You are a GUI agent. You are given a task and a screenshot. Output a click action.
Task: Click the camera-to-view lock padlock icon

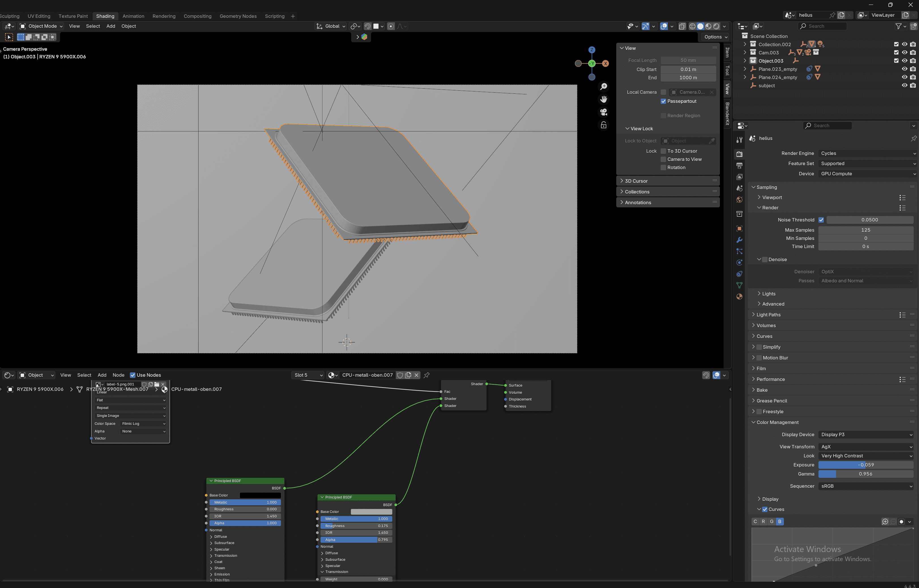[604, 125]
